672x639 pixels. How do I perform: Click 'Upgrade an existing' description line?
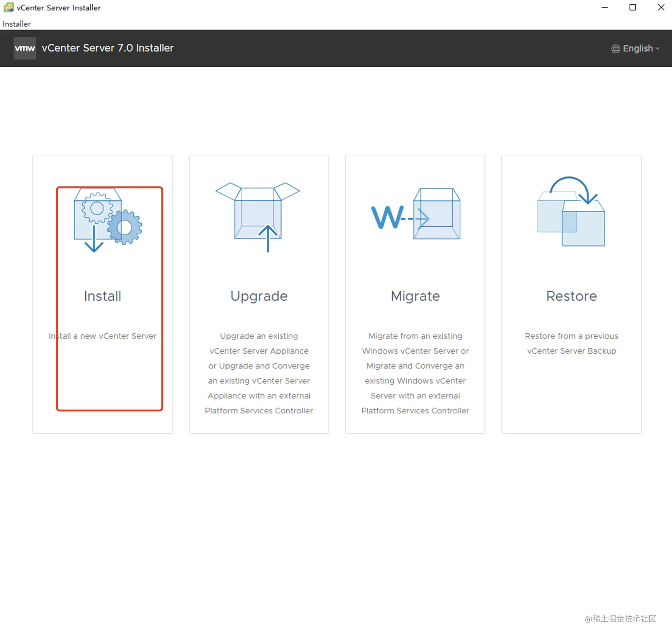pos(259,336)
